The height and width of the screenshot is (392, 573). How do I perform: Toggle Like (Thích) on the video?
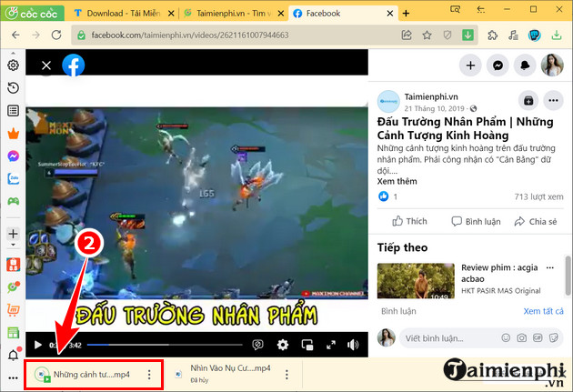pyautogui.click(x=409, y=221)
